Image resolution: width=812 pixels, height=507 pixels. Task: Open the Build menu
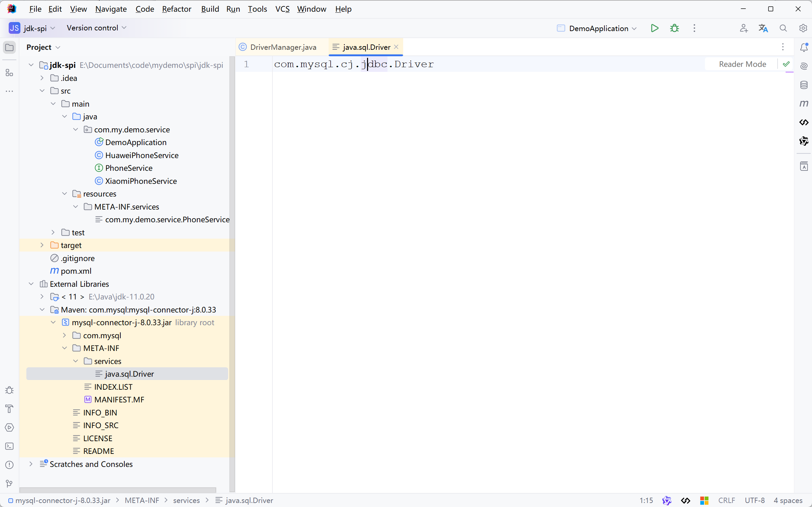coord(209,9)
